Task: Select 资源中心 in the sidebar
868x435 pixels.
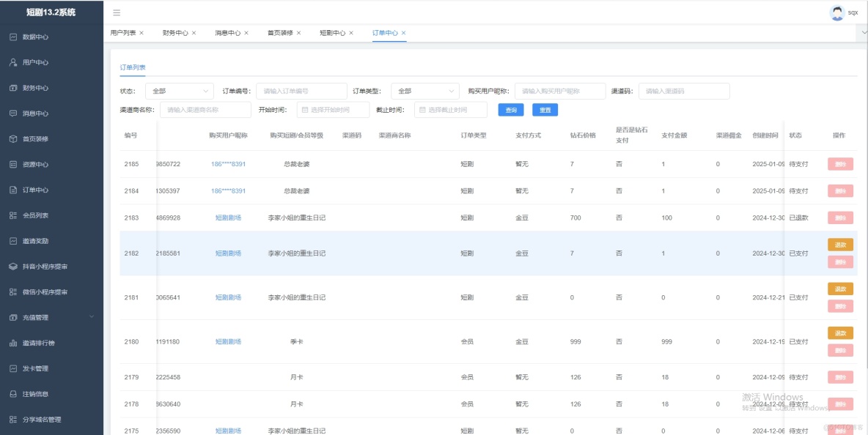Action: click(32, 164)
